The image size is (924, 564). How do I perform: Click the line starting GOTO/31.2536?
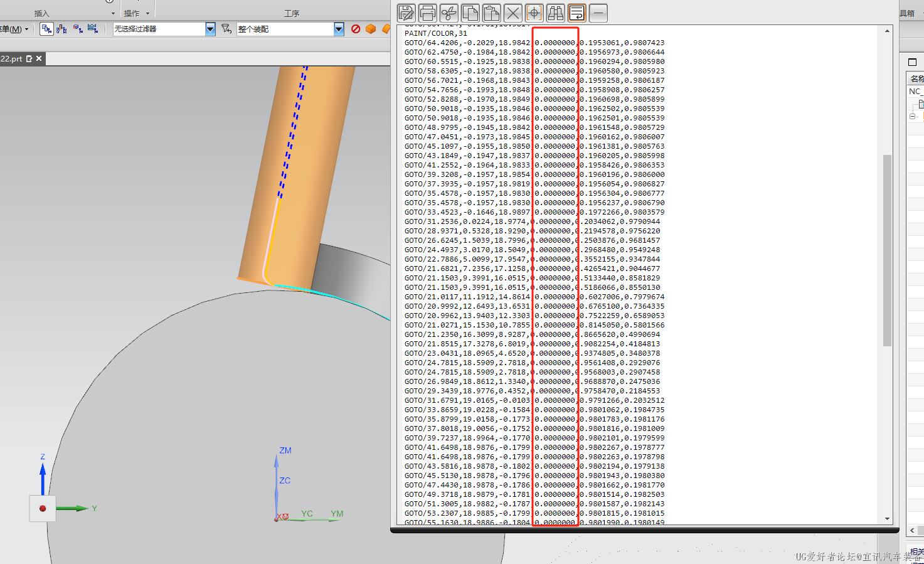[532, 221]
